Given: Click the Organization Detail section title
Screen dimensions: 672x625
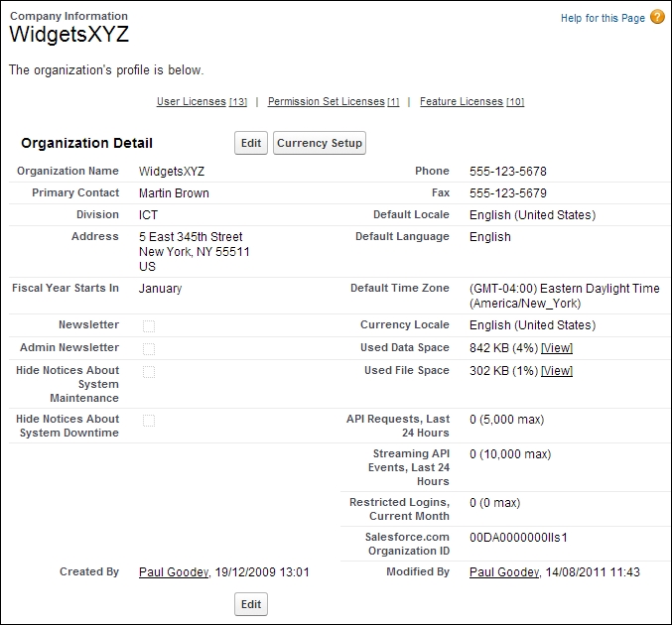Looking at the screenshot, I should 86,143.
